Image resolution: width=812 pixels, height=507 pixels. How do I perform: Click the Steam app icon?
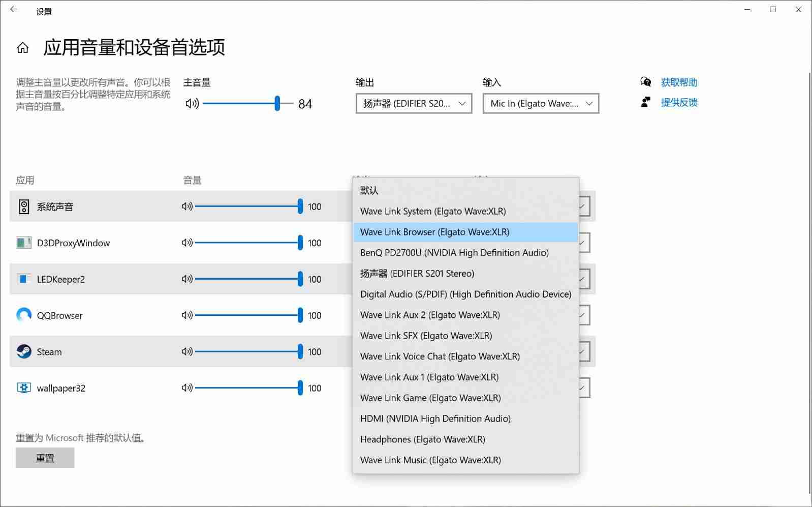pyautogui.click(x=24, y=351)
